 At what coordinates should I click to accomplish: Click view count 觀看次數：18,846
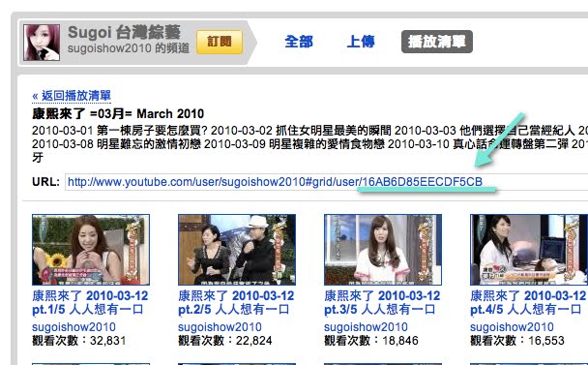[x=370, y=341]
